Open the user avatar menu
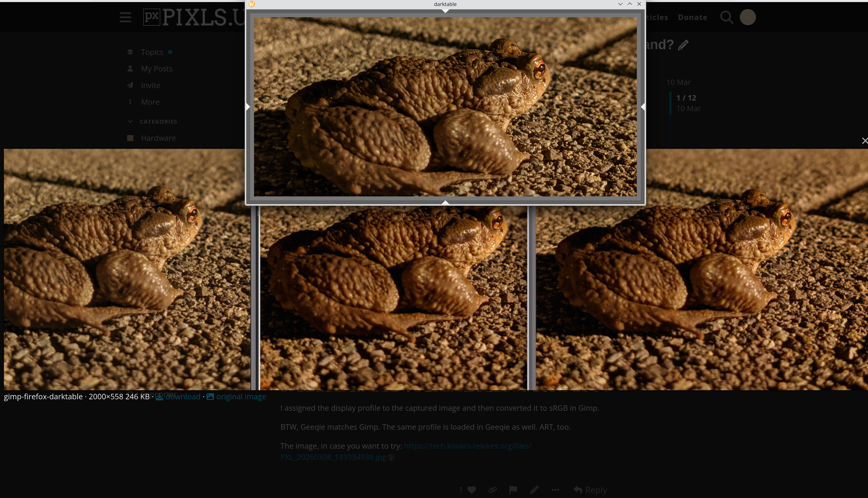The image size is (868, 498). click(748, 17)
